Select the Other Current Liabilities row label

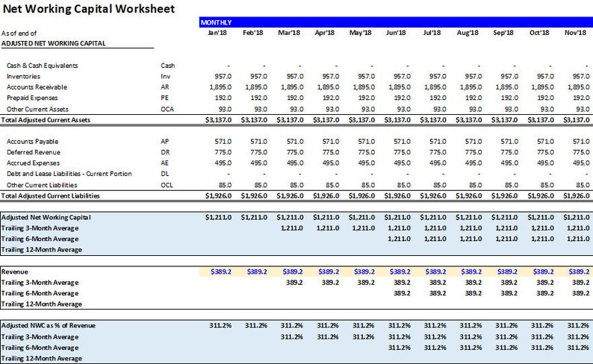[x=42, y=185]
